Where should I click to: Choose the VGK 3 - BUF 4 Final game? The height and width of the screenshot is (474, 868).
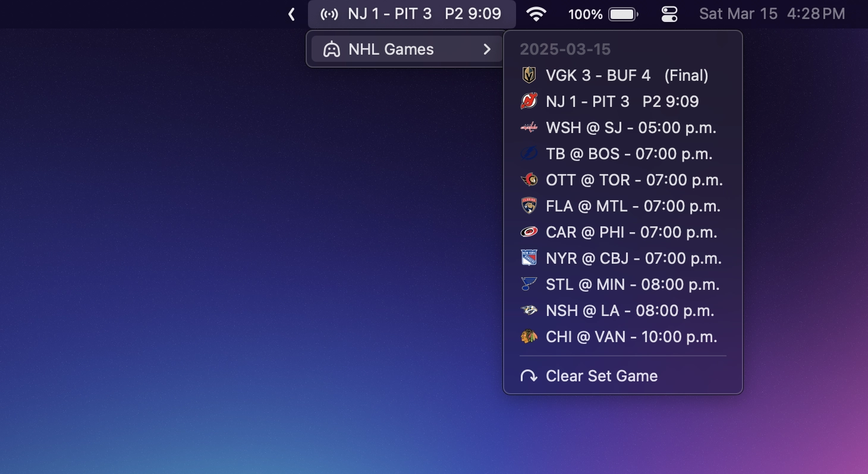(x=627, y=75)
